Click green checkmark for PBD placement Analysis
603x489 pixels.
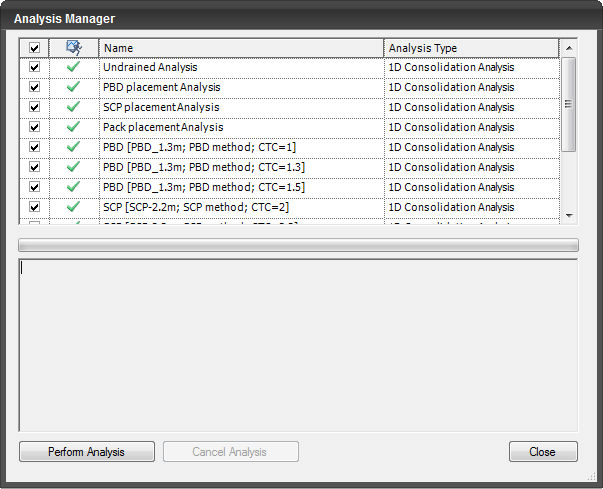click(73, 87)
